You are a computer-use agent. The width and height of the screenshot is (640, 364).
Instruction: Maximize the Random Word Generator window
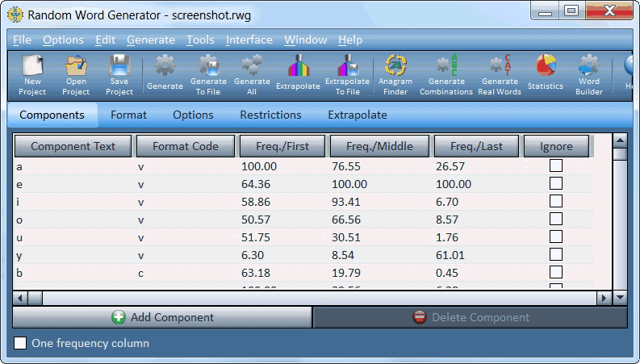click(x=571, y=10)
